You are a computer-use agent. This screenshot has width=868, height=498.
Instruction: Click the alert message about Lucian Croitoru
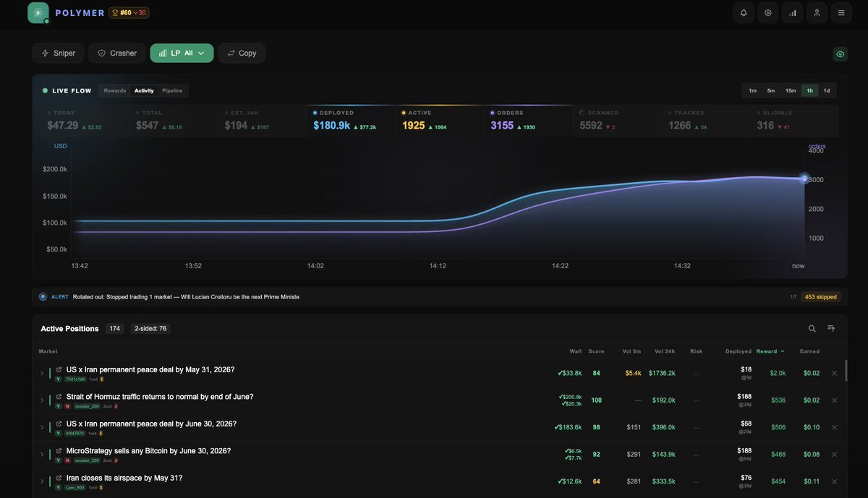pyautogui.click(x=186, y=297)
